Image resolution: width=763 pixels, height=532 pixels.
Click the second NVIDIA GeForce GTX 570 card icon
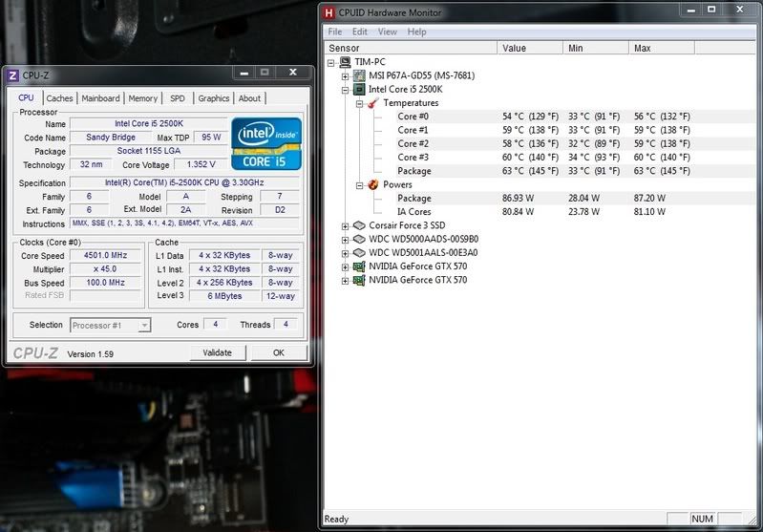pyautogui.click(x=359, y=280)
